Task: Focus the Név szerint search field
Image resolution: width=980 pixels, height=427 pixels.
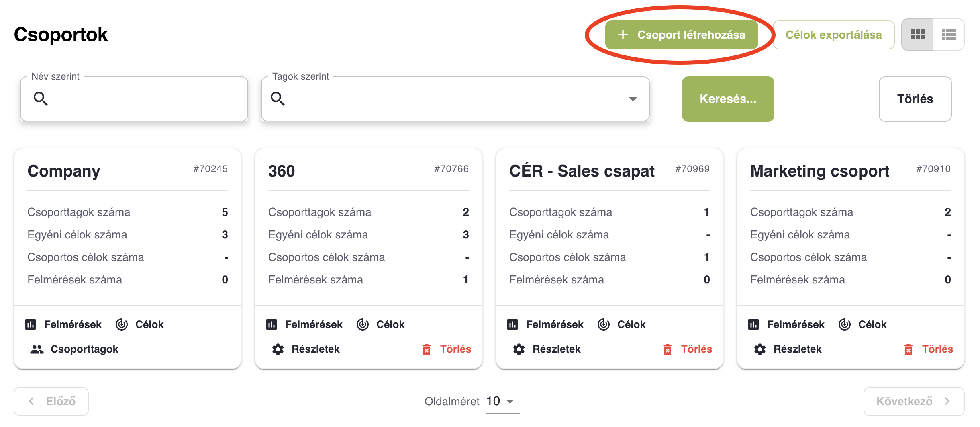Action: (x=134, y=99)
